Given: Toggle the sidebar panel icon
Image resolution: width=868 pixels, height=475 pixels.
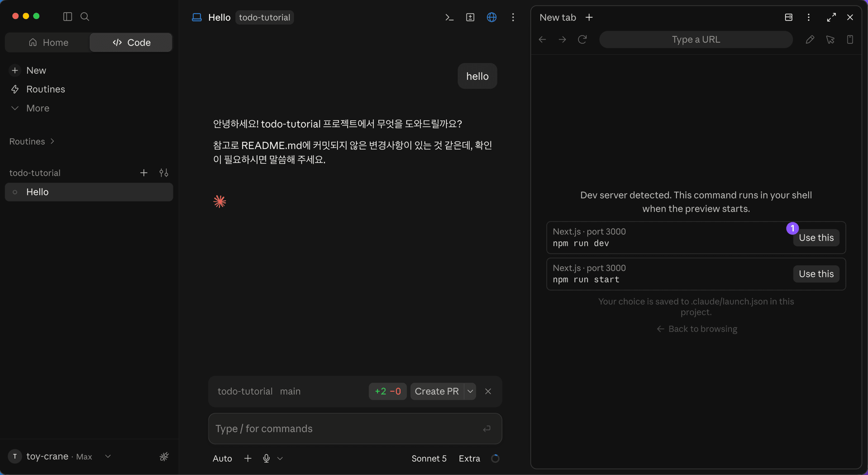Looking at the screenshot, I should 67,17.
